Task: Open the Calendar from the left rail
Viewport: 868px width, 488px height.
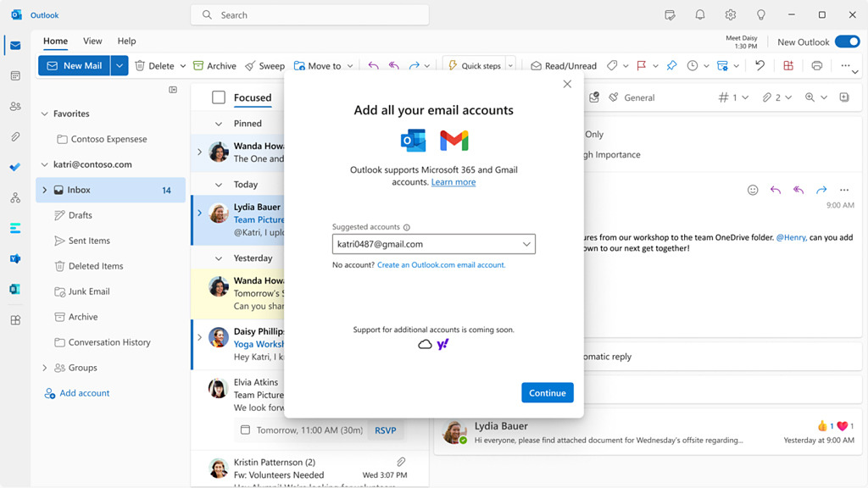Action: 14,77
